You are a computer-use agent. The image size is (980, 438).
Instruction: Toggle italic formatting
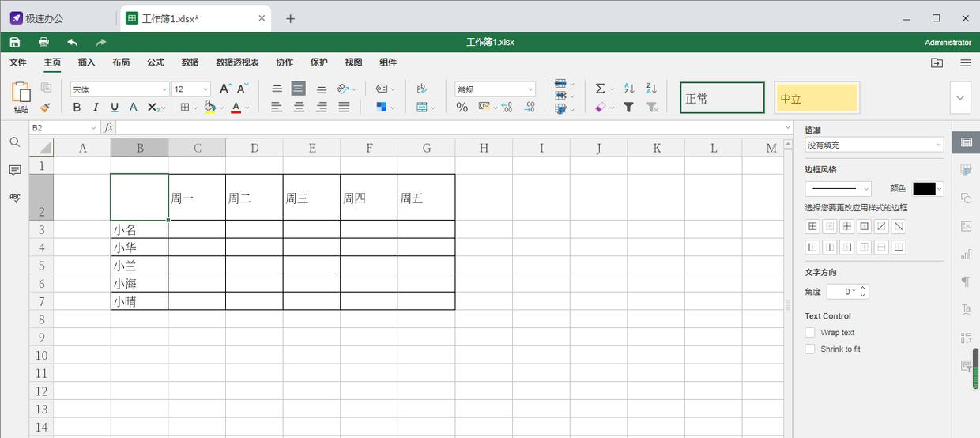(x=96, y=107)
